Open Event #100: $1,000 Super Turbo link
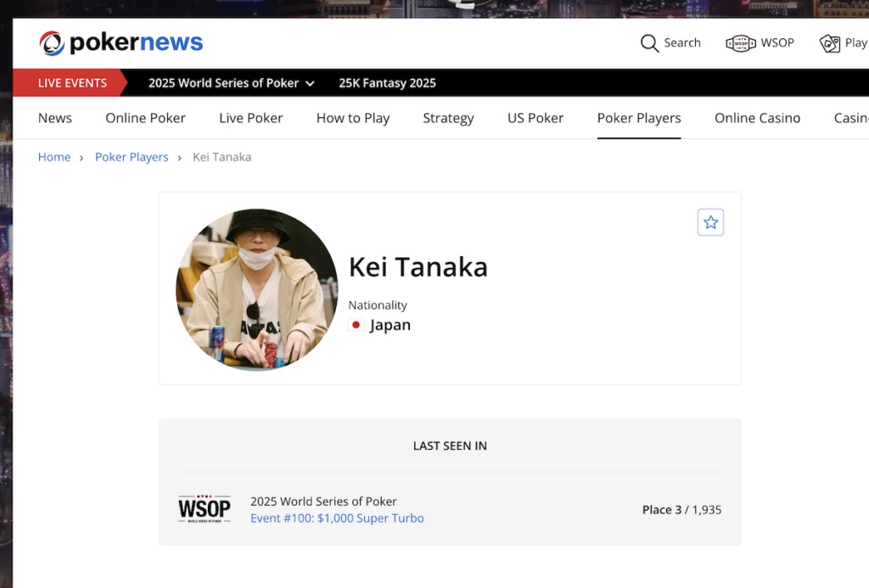Screen dimensions: 869x588 (x=337, y=518)
